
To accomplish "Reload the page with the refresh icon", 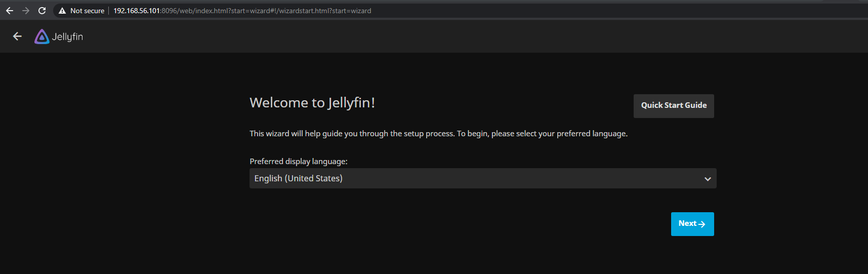I will click(x=42, y=11).
